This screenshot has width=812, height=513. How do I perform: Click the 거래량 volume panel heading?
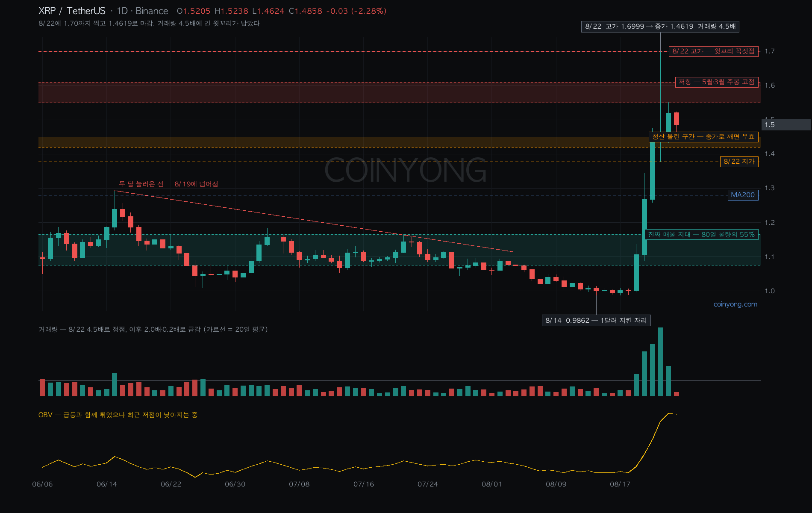(x=153, y=329)
